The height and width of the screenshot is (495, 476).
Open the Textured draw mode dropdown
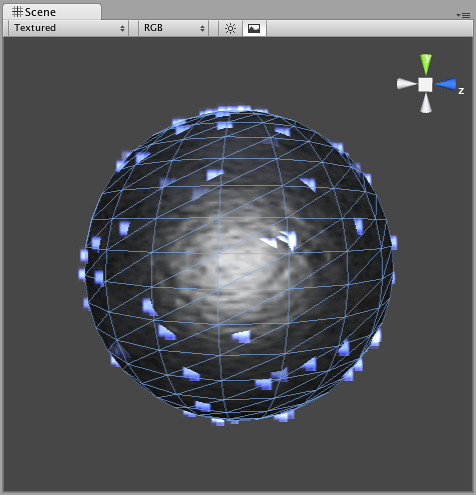coord(69,28)
